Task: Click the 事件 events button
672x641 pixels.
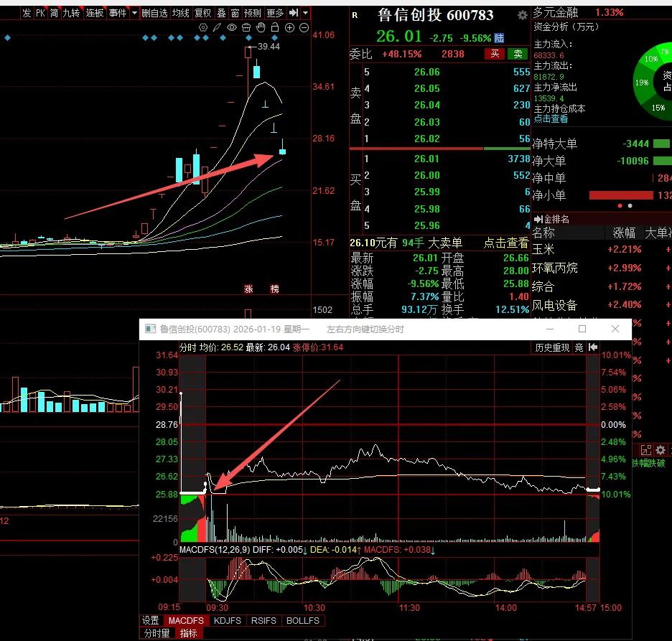Action: (x=118, y=14)
